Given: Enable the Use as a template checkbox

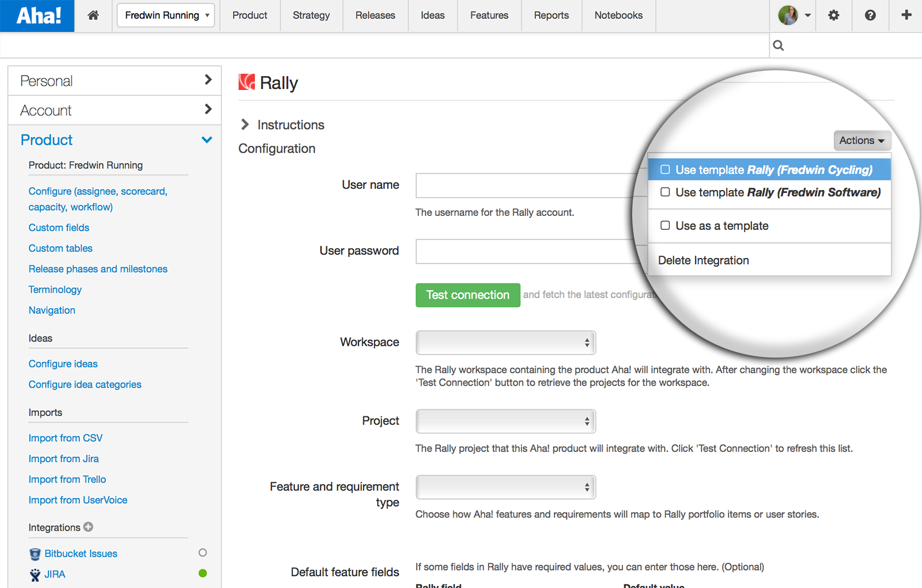Looking at the screenshot, I should [x=665, y=226].
